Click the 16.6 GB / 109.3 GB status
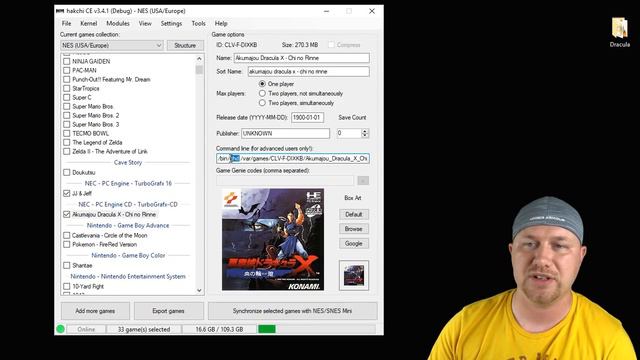Image resolution: width=640 pixels, height=360 pixels. pos(219,329)
